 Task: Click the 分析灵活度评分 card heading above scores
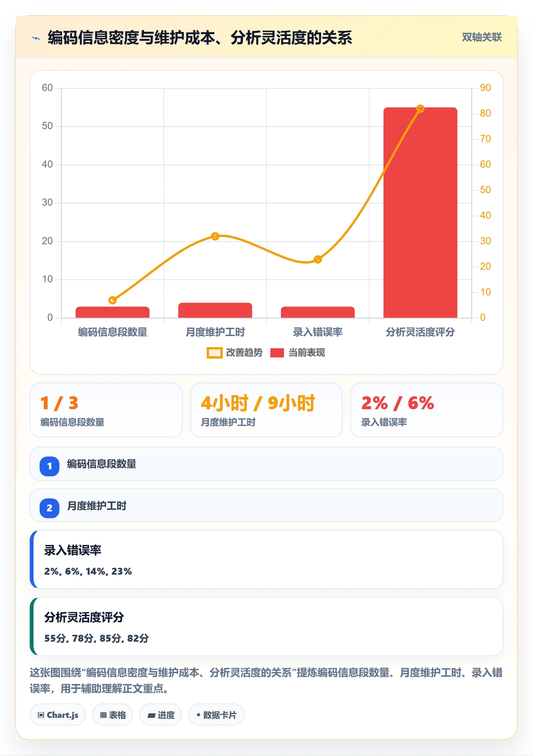[84, 617]
